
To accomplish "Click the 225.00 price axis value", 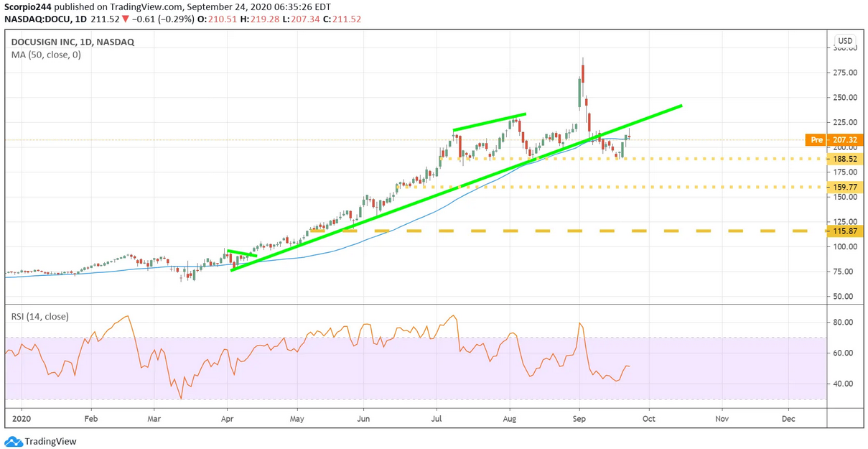I will coord(845,122).
